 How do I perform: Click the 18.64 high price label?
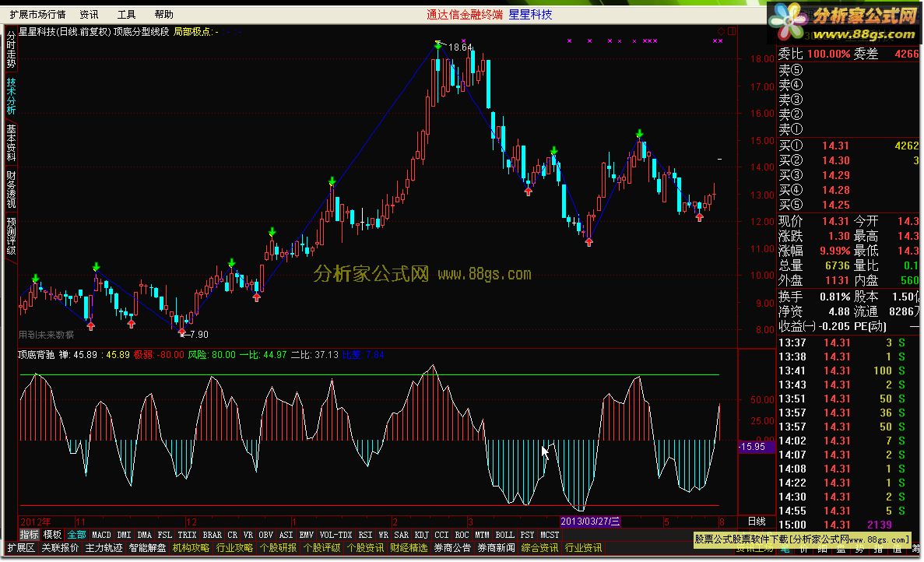pos(460,47)
